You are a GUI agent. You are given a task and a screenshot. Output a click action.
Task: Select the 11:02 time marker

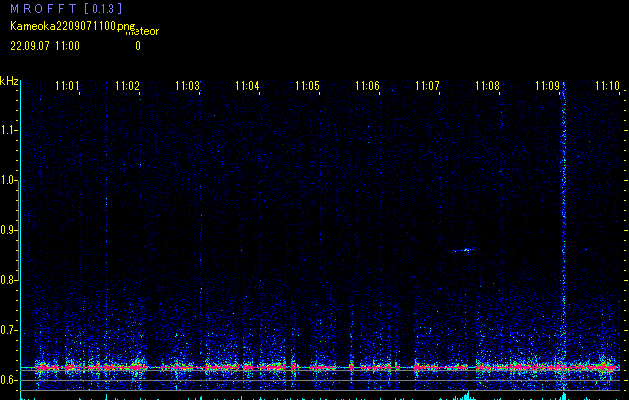[127, 86]
